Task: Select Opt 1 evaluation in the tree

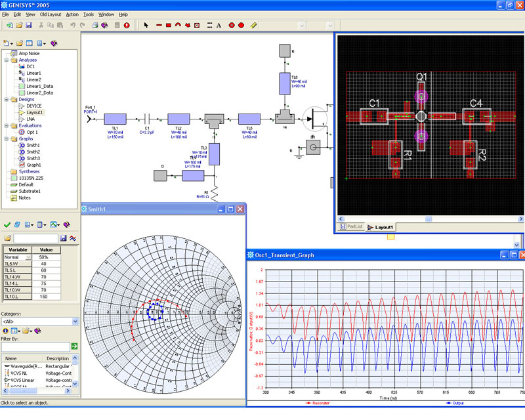Action: click(x=31, y=133)
